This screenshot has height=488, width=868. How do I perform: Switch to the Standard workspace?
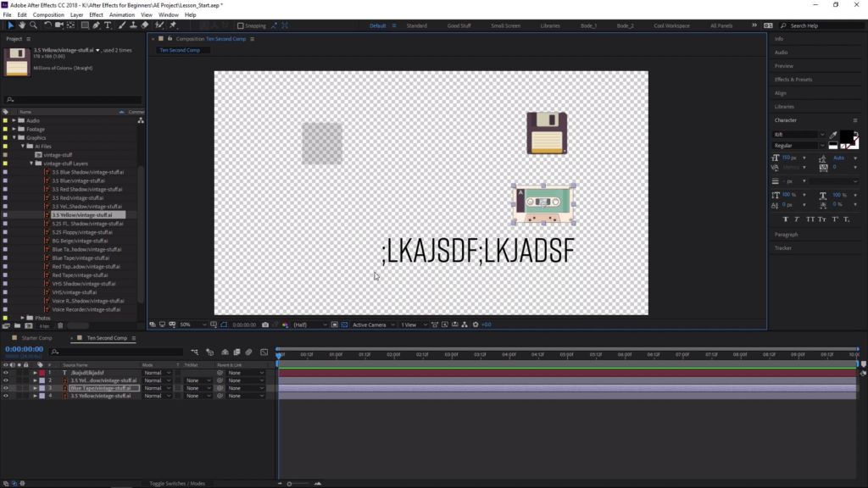[416, 26]
